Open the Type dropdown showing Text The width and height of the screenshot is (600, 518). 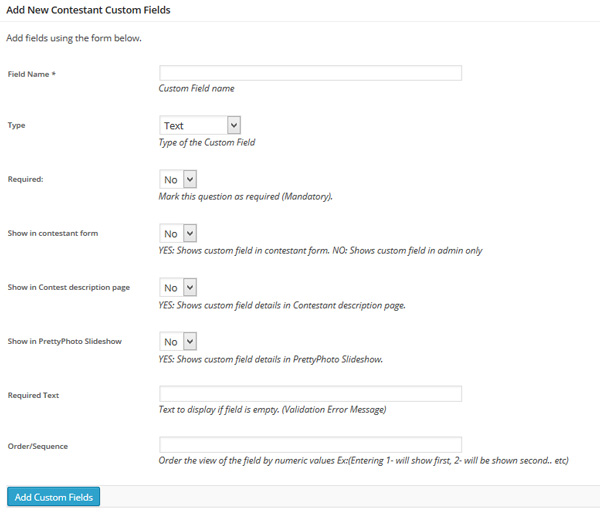tap(200, 125)
